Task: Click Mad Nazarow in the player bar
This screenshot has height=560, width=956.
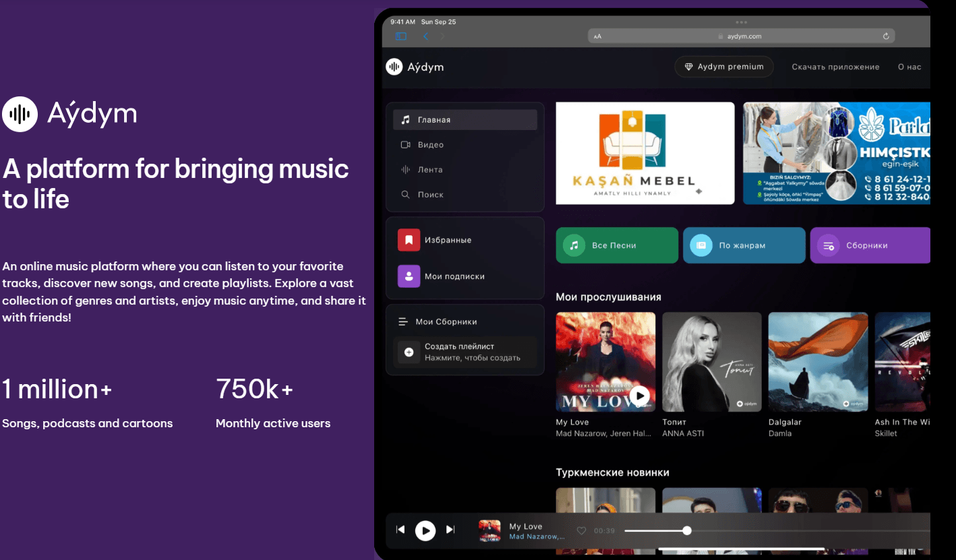Action: coord(537,536)
